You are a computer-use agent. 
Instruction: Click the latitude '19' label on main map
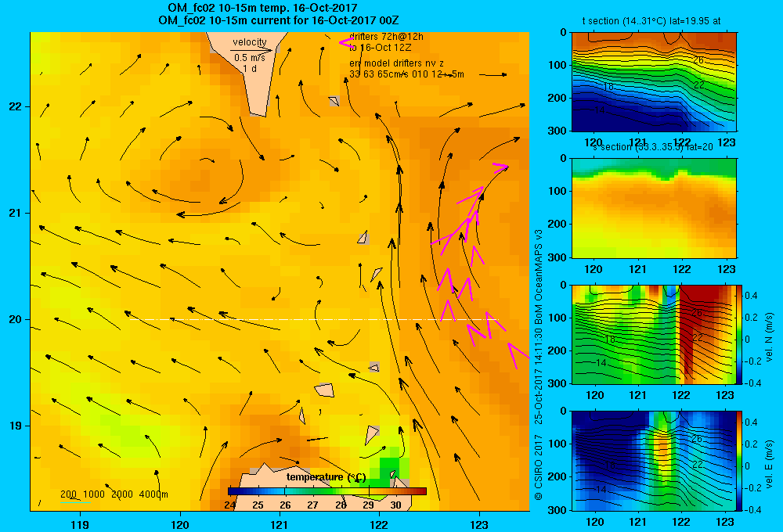click(x=16, y=426)
